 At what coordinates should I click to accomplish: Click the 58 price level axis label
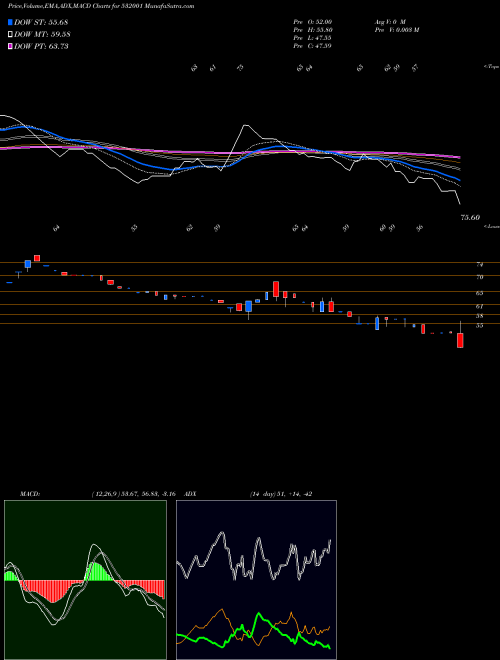click(x=479, y=316)
